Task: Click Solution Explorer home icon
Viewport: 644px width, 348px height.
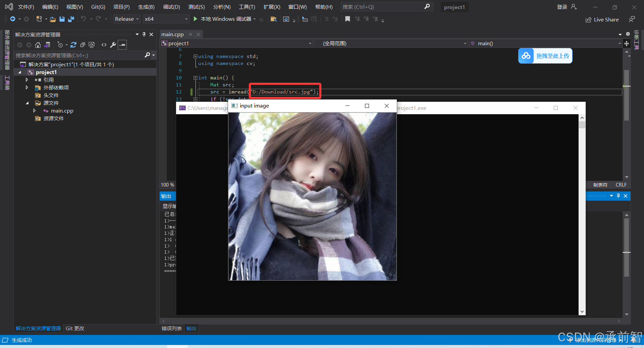Action: [x=38, y=45]
